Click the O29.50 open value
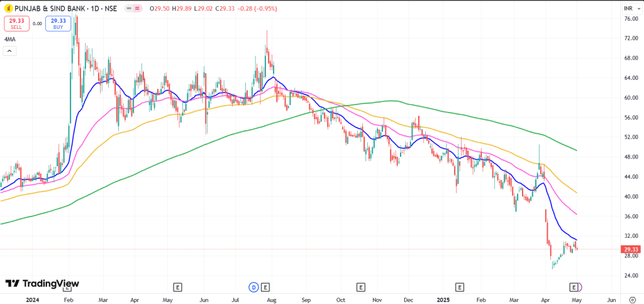The image size is (644, 304). point(159,8)
